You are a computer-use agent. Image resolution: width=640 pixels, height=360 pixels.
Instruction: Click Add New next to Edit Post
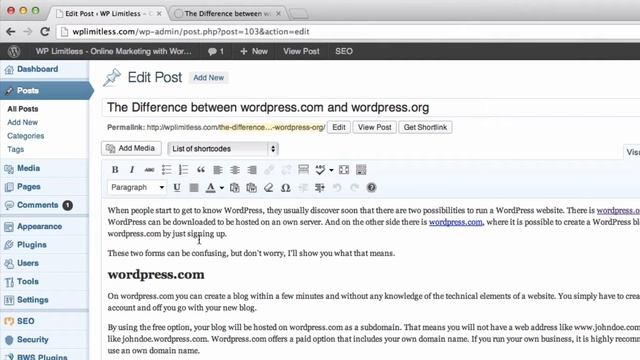click(x=209, y=78)
